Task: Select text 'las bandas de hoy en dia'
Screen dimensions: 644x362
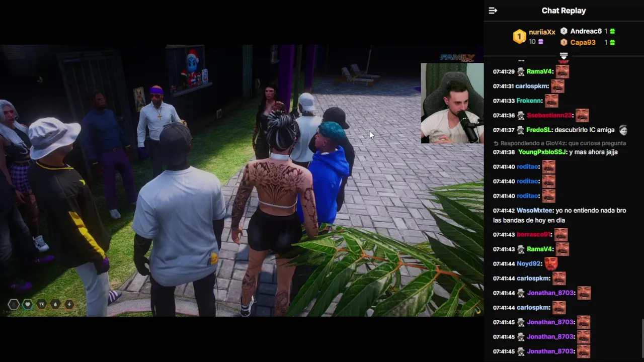Action: coord(529,220)
